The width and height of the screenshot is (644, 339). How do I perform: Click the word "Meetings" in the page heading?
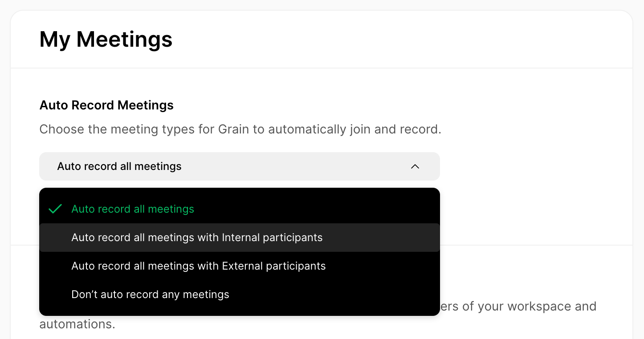(124, 39)
